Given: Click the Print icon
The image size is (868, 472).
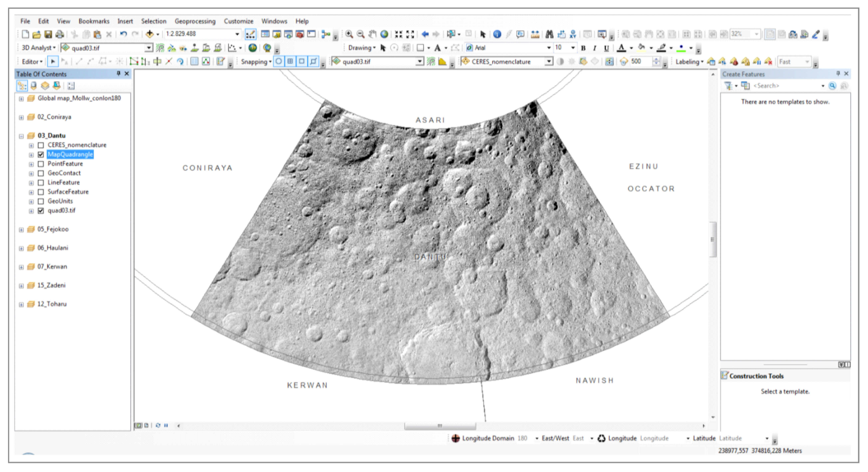Looking at the screenshot, I should (x=60, y=34).
